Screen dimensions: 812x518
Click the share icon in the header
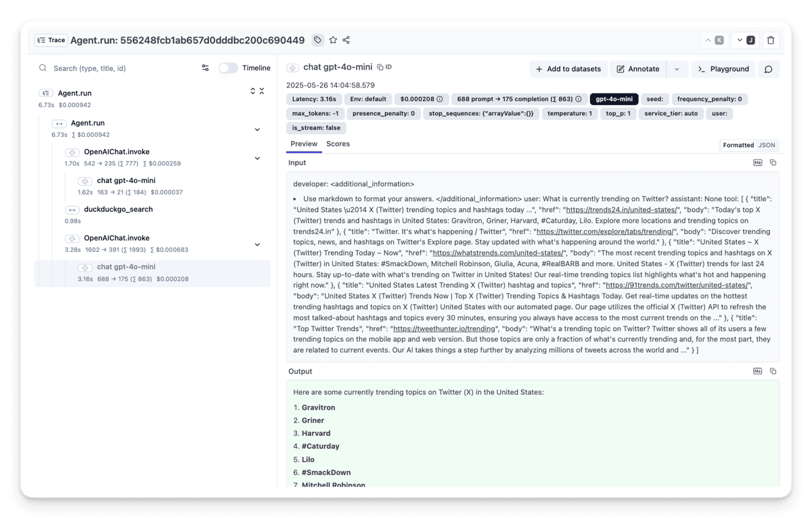[x=346, y=40]
